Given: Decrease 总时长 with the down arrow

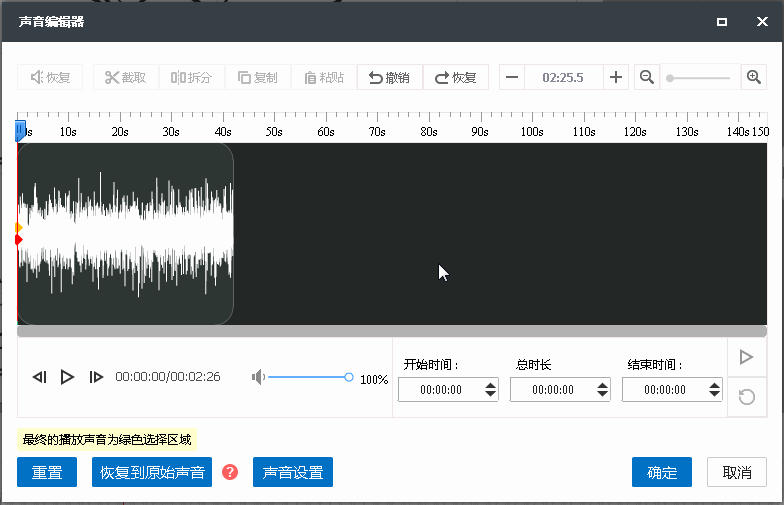Looking at the screenshot, I should point(603,394).
